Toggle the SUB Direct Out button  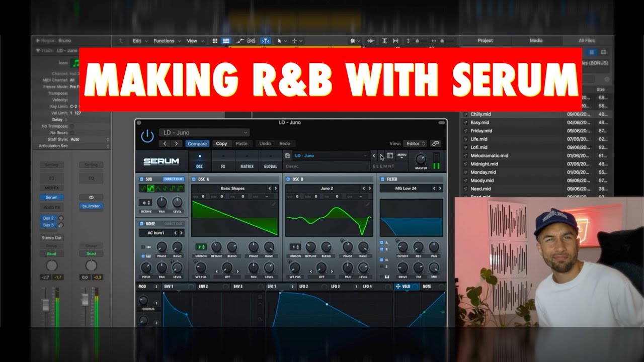coord(173,179)
